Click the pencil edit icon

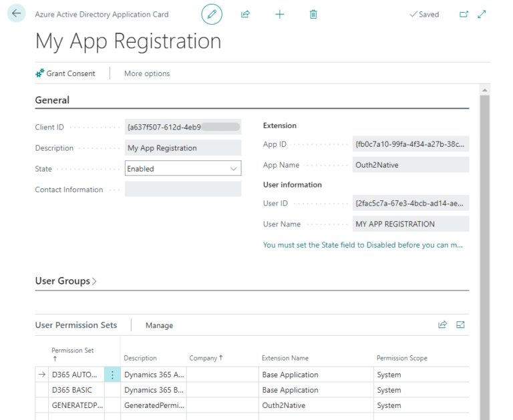(x=212, y=15)
